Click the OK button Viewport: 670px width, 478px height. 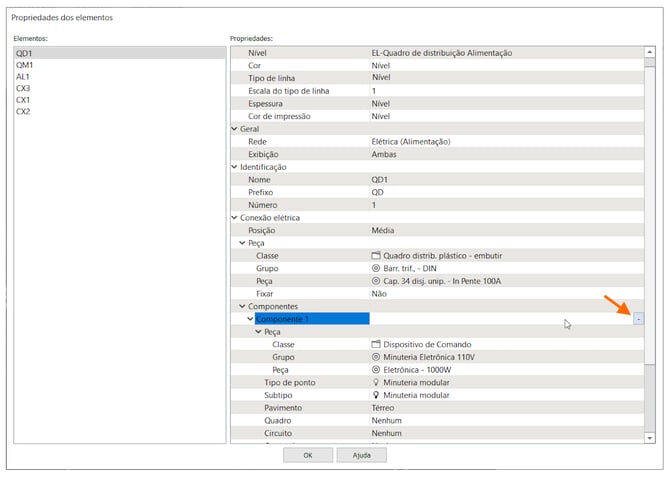coord(308,455)
